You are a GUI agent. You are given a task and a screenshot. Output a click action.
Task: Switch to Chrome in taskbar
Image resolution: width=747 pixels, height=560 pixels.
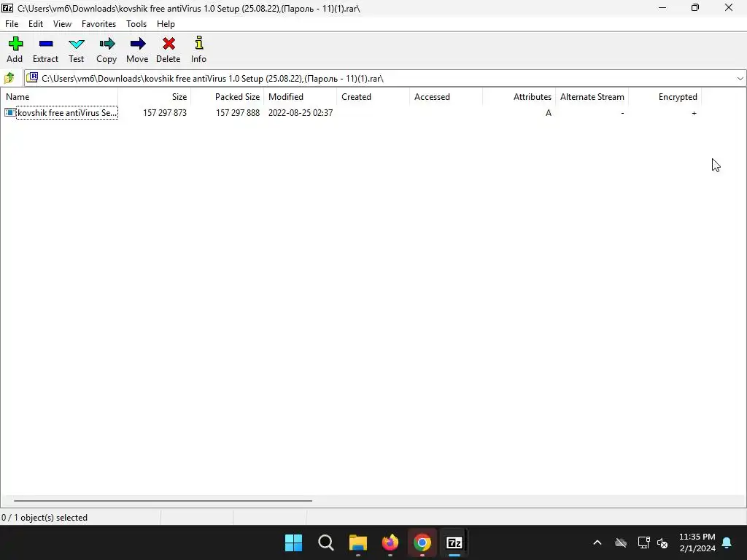pyautogui.click(x=422, y=542)
